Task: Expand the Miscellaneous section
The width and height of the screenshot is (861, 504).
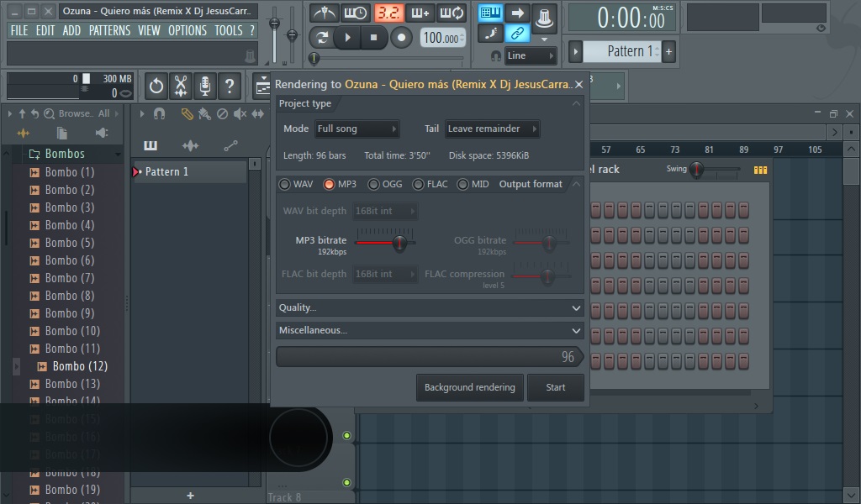Action: [x=430, y=330]
